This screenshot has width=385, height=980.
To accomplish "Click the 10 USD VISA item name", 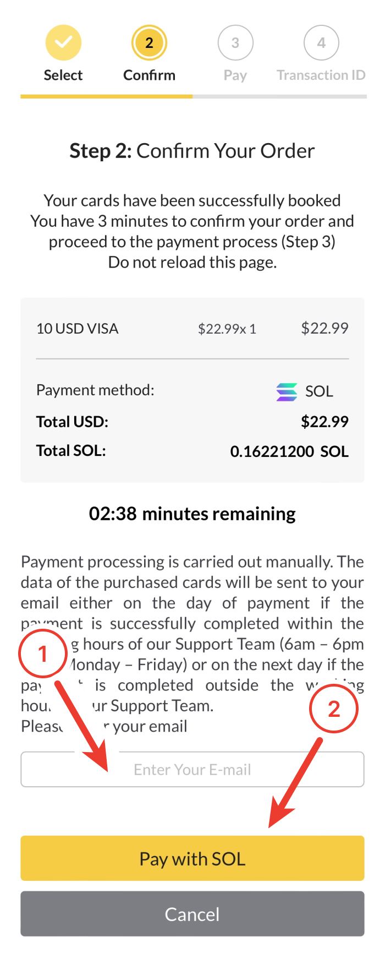I will [x=78, y=329].
